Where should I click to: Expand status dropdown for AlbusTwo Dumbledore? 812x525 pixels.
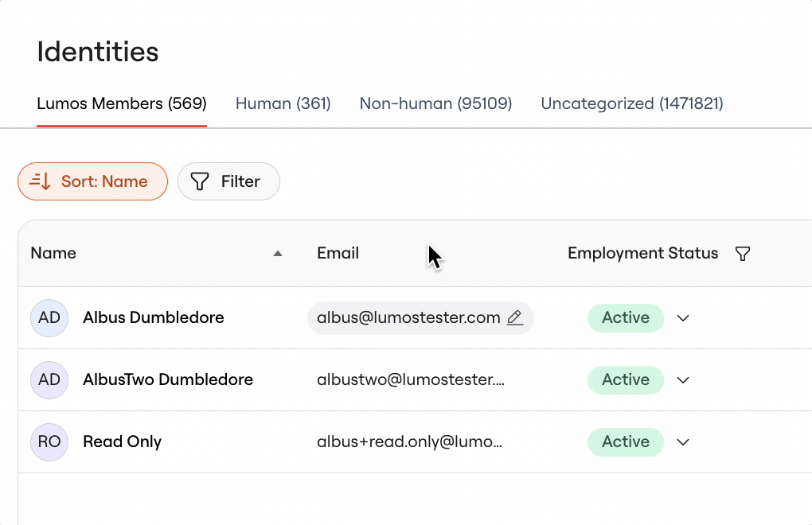tap(683, 380)
